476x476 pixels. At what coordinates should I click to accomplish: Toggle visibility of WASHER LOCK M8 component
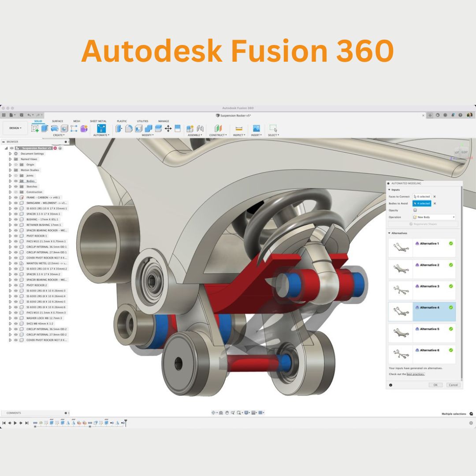click(16, 318)
